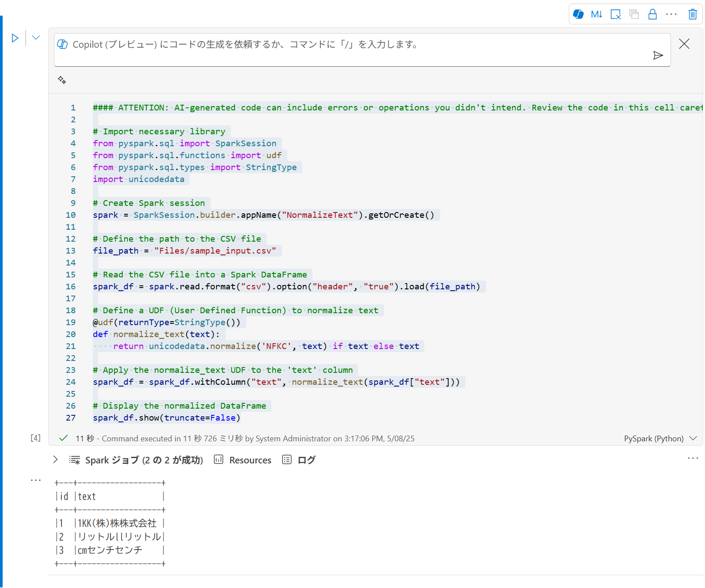Click the Copilot sparkle suggestions icon
Viewport: 705px width, 588px height.
(62, 80)
